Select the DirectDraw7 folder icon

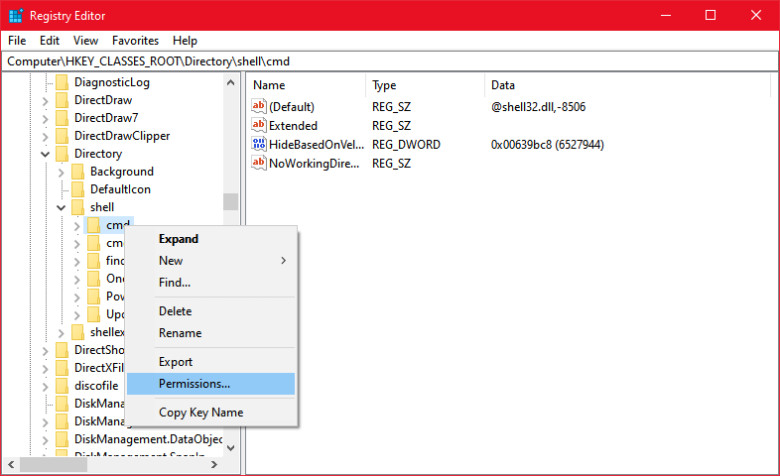[x=62, y=118]
